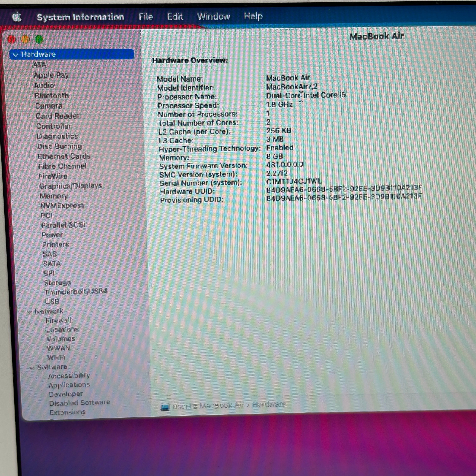Screen dimensions: 476x476
Task: Select Locations in the sidebar
Action: click(x=63, y=330)
